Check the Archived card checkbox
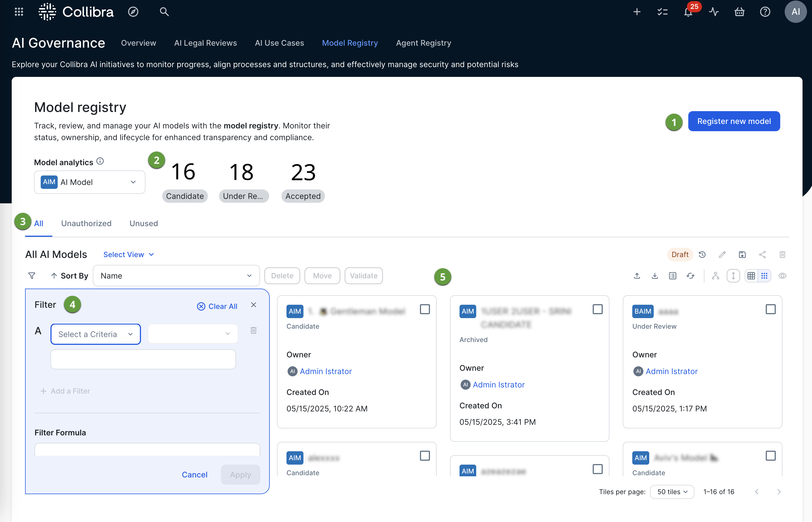The width and height of the screenshot is (812, 522). pos(598,309)
